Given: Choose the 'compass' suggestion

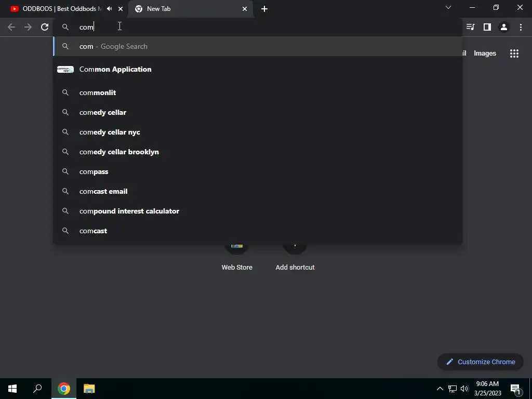Looking at the screenshot, I should [258, 171].
